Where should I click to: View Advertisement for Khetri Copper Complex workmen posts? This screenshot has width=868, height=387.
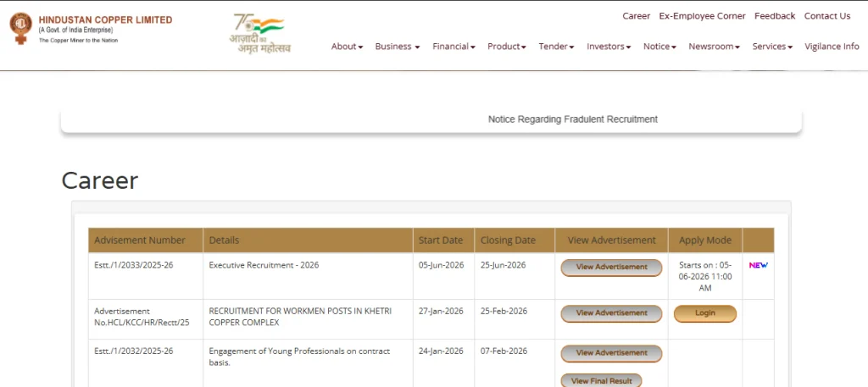tap(611, 313)
